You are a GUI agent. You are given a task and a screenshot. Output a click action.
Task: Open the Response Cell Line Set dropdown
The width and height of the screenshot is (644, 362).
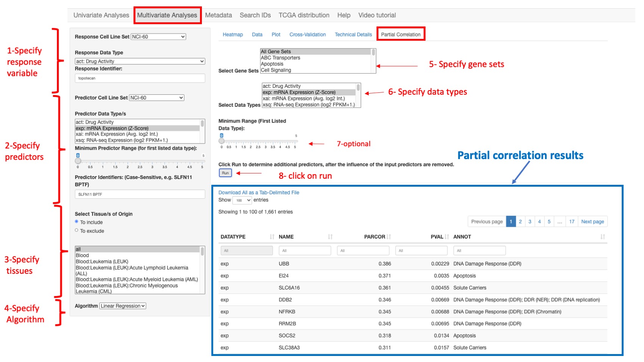coord(158,36)
